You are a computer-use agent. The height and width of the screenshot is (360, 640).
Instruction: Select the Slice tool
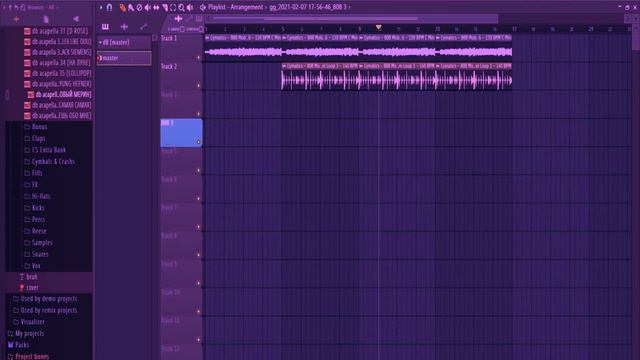click(164, 7)
